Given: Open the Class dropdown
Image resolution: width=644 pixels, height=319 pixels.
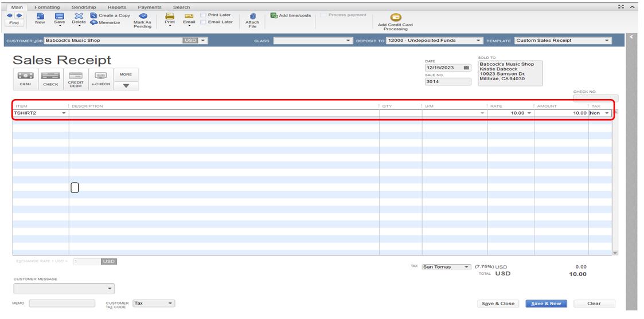Looking at the screenshot, I should (x=349, y=41).
